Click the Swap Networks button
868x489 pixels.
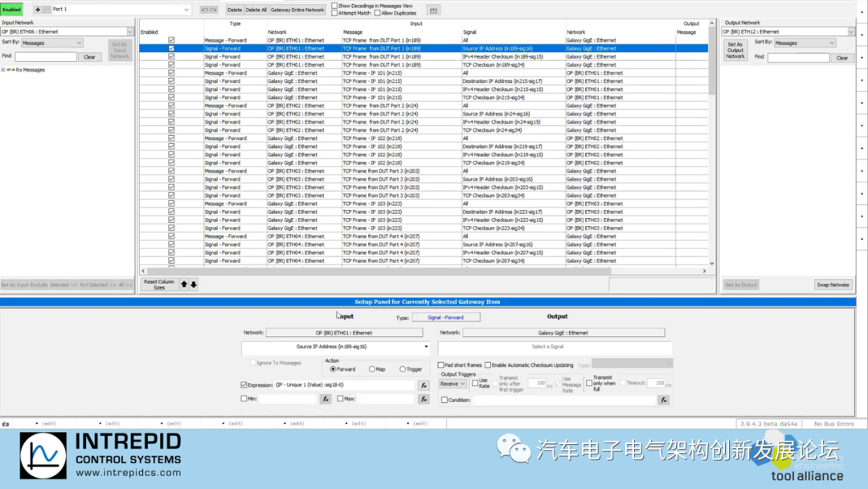(833, 284)
